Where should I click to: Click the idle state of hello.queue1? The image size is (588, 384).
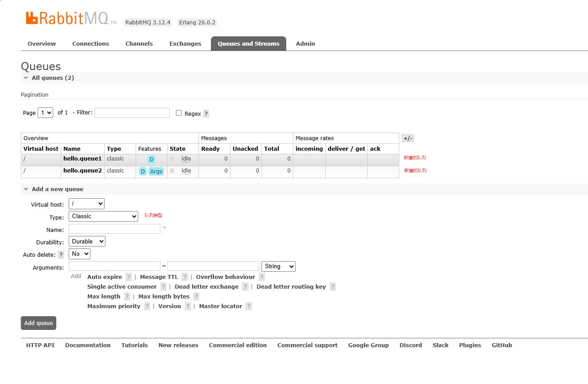point(186,159)
